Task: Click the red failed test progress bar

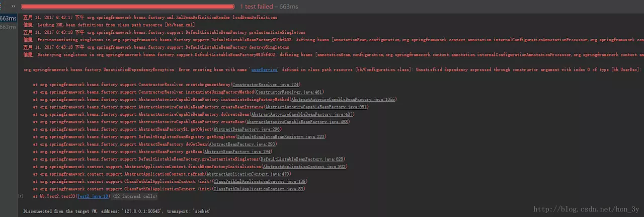Action: coord(129,7)
